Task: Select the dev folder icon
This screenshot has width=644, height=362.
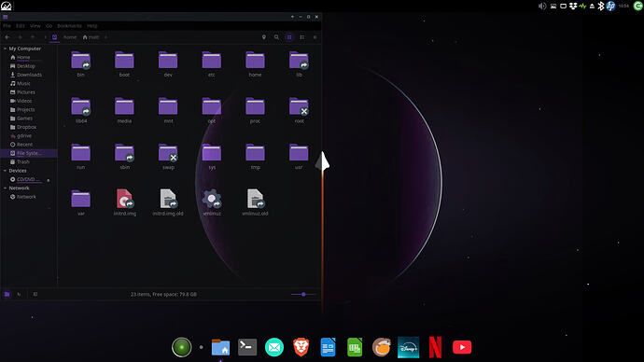Action: pos(168,61)
